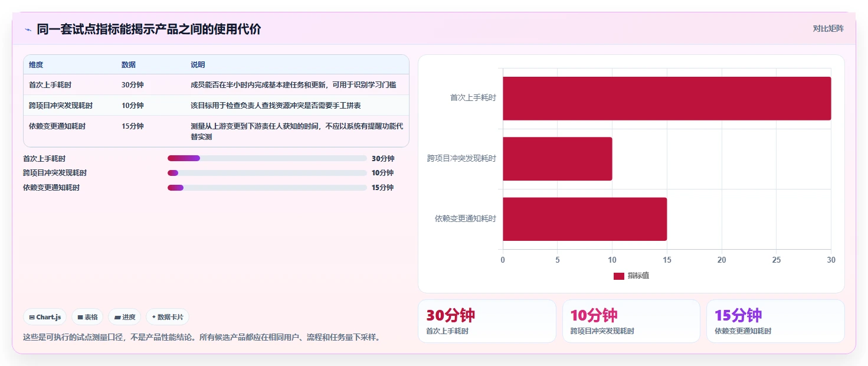The height and width of the screenshot is (366, 868).
Task: Select the 15分钟 cell in the table
Action: (x=132, y=126)
